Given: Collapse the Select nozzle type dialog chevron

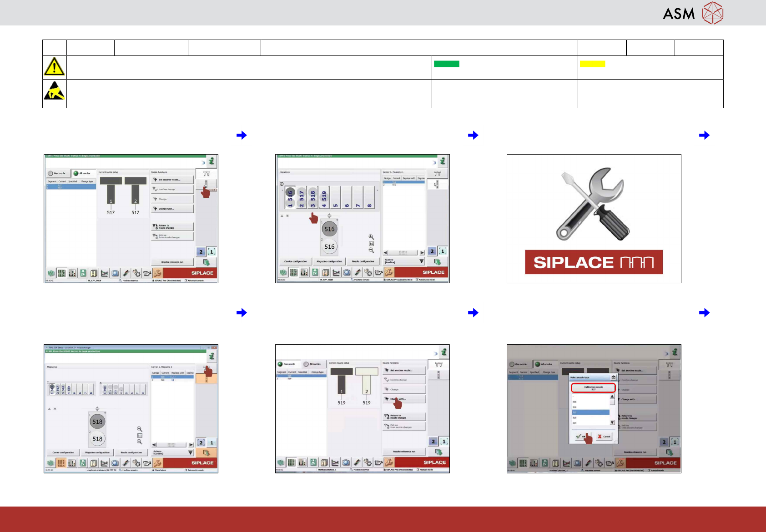Looking at the screenshot, I should [x=614, y=377].
